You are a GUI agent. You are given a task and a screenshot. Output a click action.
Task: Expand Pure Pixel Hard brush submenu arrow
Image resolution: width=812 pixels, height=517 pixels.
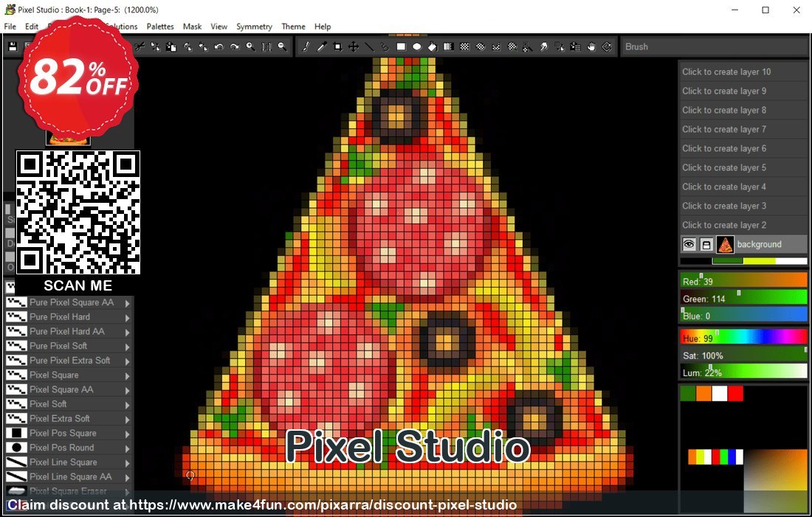[x=128, y=318]
